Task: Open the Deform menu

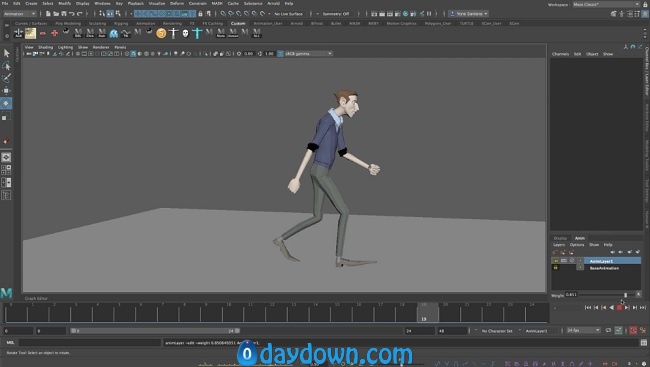Action: [x=177, y=3]
